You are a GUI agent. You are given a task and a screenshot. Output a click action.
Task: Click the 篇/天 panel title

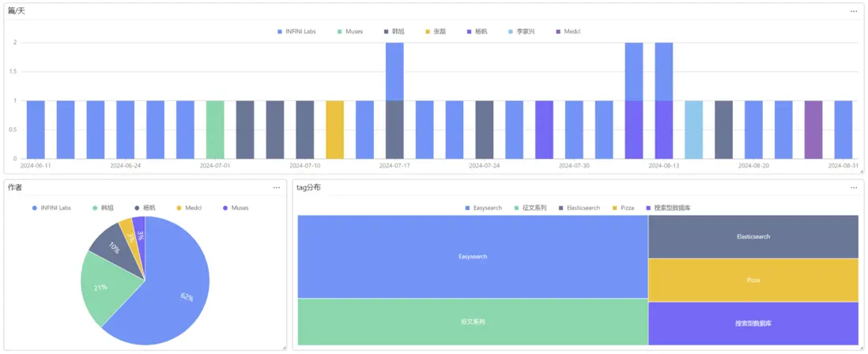[17, 11]
